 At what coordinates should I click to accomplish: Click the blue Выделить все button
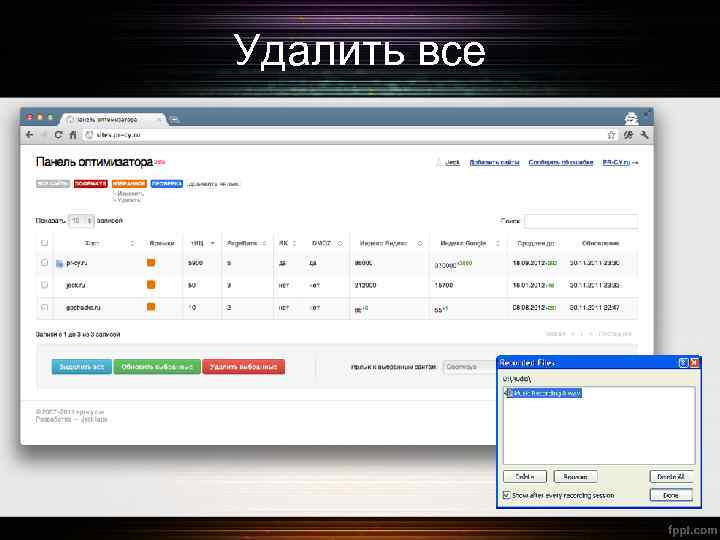(x=82, y=367)
